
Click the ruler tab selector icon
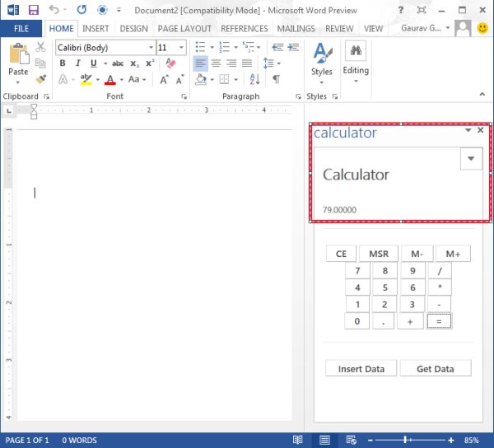pos(9,110)
